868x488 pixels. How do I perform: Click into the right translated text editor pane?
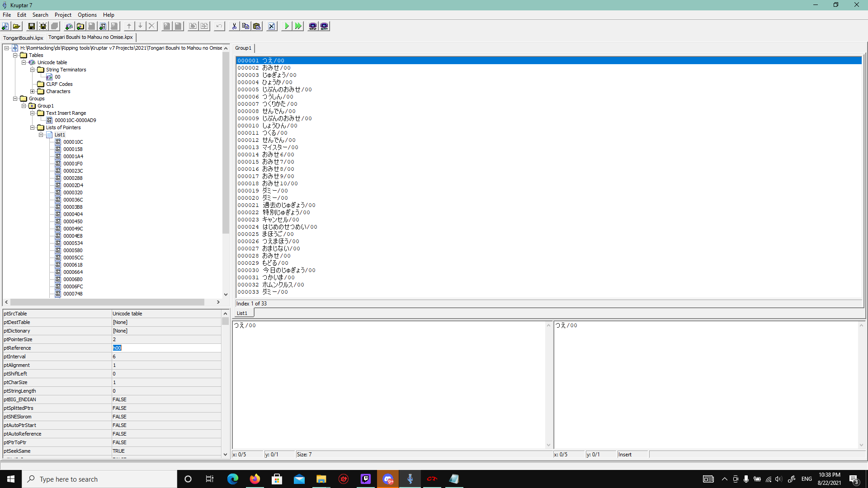[x=706, y=385]
